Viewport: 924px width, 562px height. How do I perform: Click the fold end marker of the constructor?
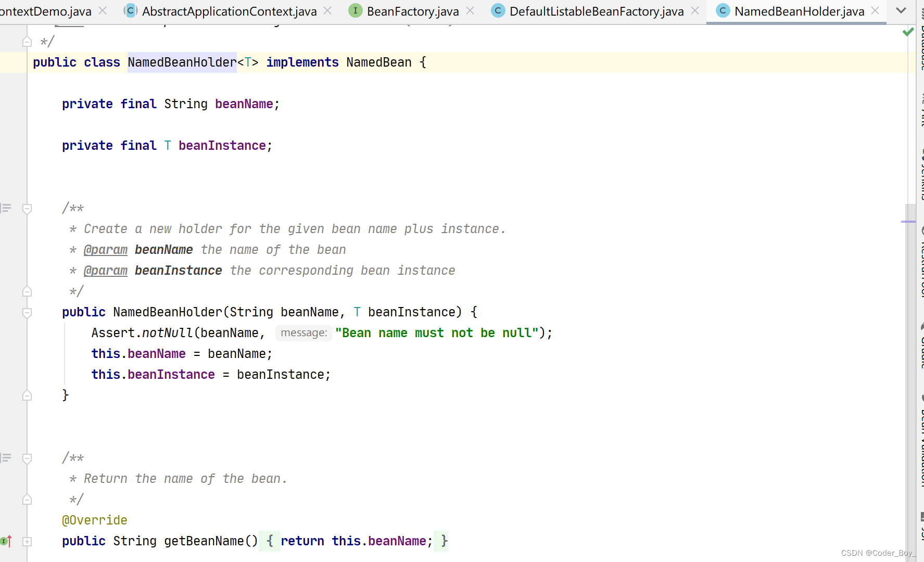click(x=27, y=395)
